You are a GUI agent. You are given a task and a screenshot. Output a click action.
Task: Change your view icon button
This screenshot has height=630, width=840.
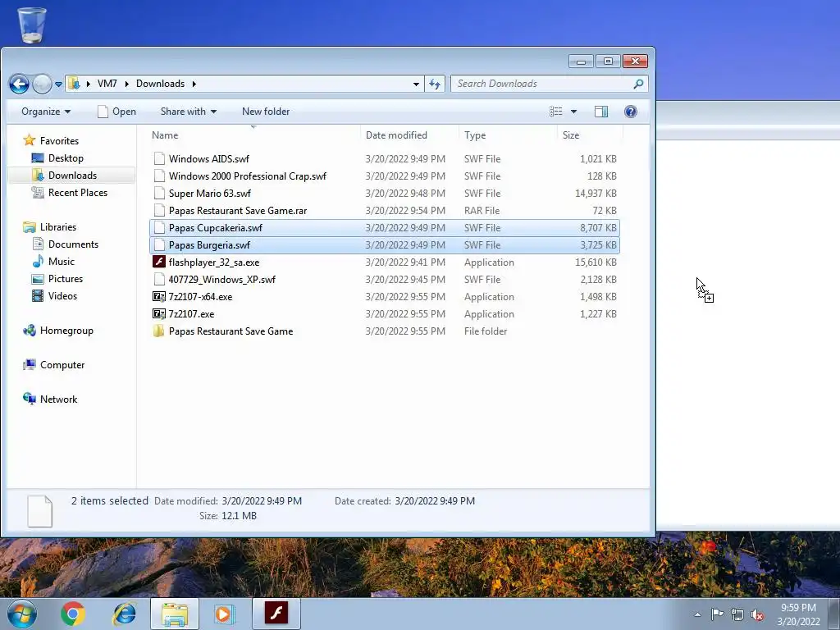point(555,112)
